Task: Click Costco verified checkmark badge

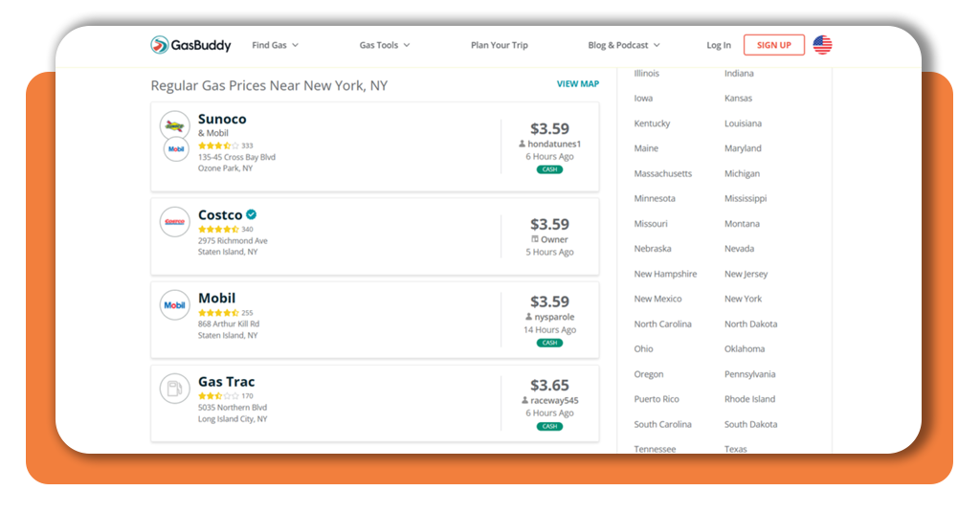Action: tap(252, 214)
